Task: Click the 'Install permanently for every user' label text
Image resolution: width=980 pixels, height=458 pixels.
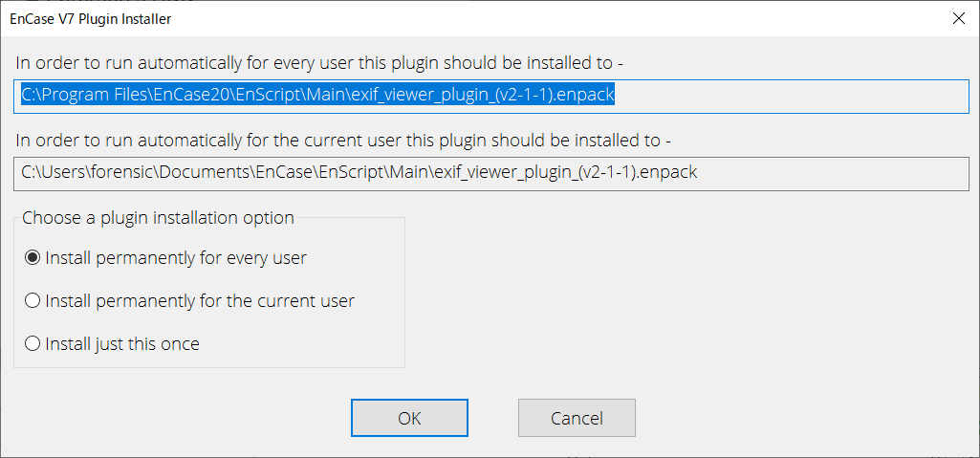Action: pos(176,257)
